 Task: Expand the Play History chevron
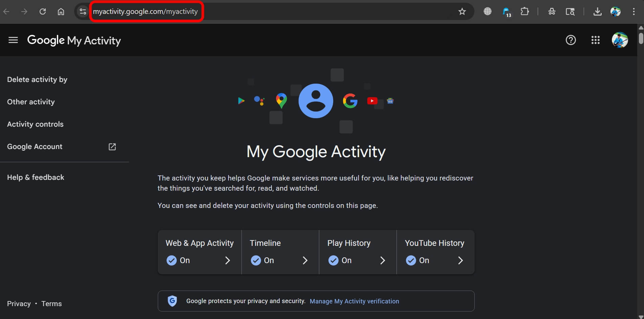pyautogui.click(x=383, y=260)
